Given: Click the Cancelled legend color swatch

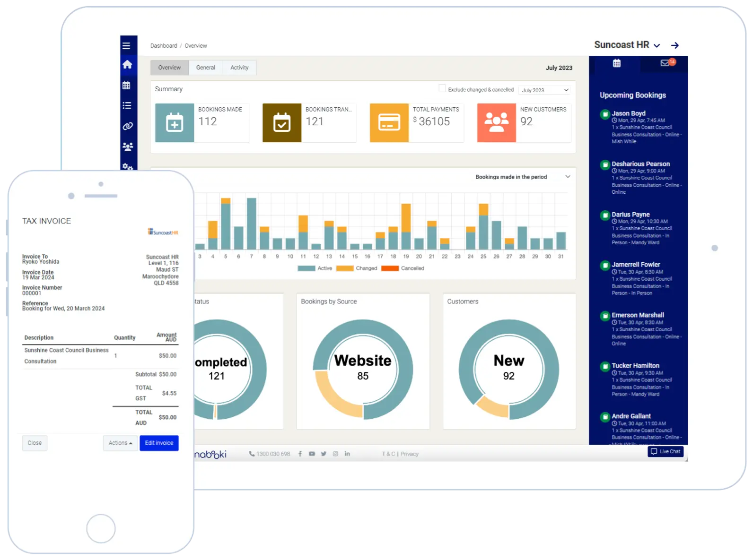Looking at the screenshot, I should 390,268.
